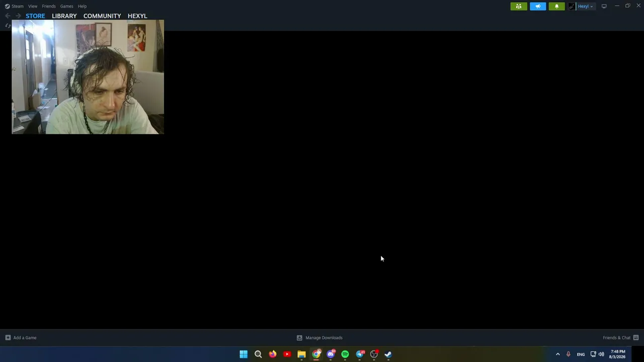Open YouTube from the taskbar
The width and height of the screenshot is (644, 362).
287,354
